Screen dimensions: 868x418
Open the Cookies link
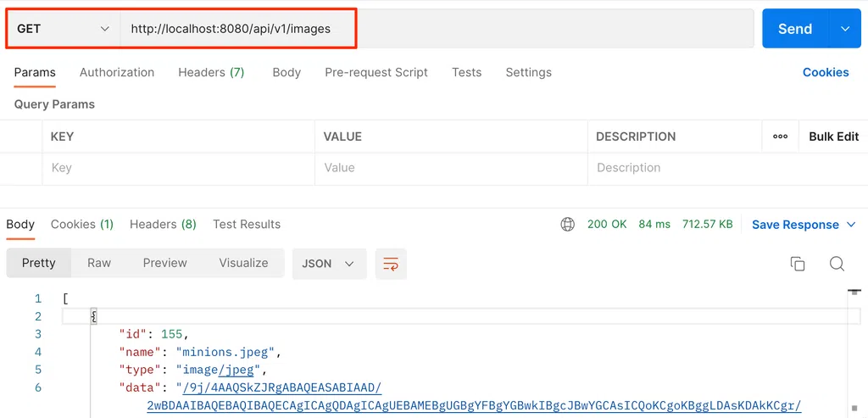coord(826,73)
